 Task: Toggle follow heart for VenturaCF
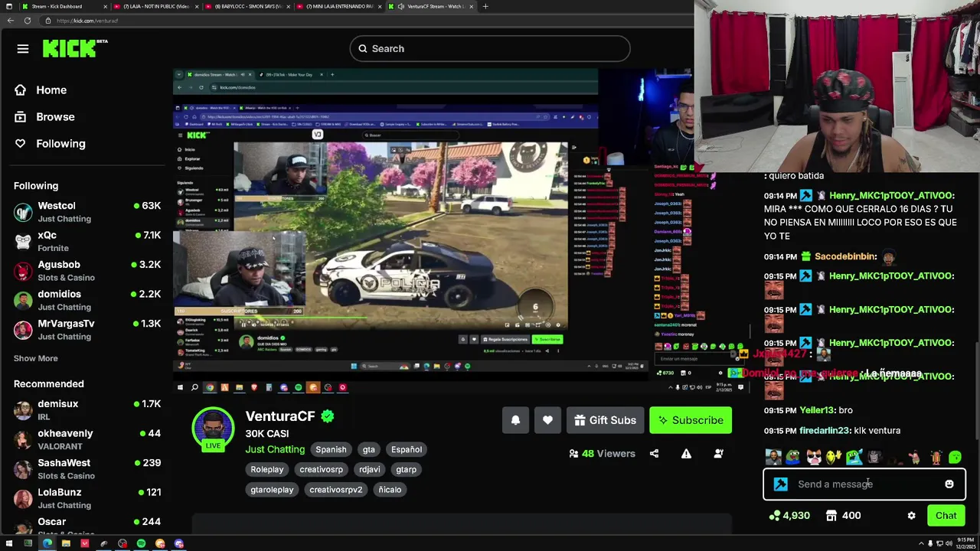[x=547, y=420]
